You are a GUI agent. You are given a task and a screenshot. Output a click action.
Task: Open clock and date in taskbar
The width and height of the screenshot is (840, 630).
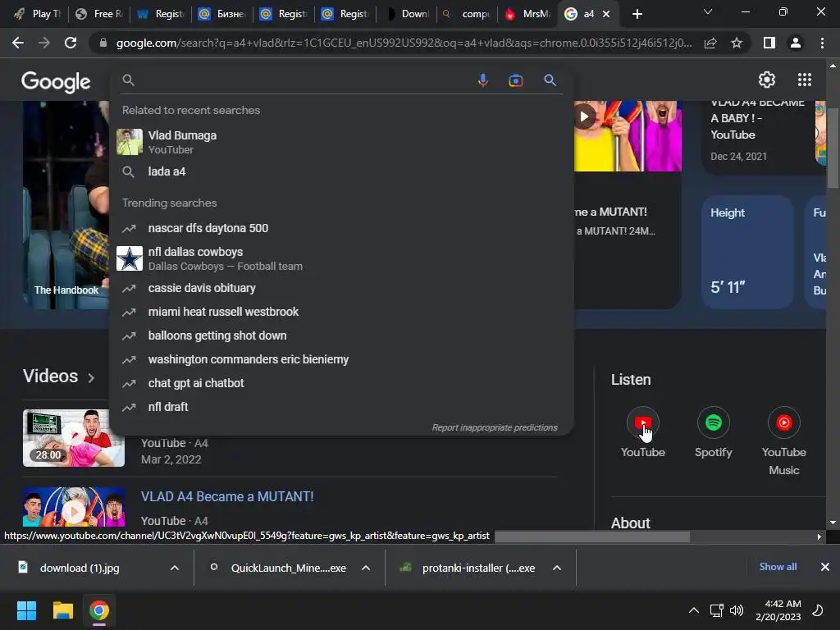778,610
